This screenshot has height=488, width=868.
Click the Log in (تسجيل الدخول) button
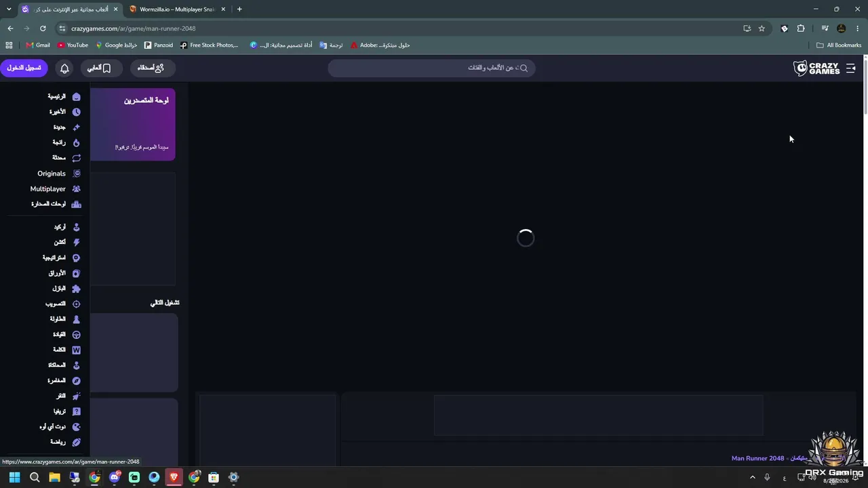coord(24,68)
